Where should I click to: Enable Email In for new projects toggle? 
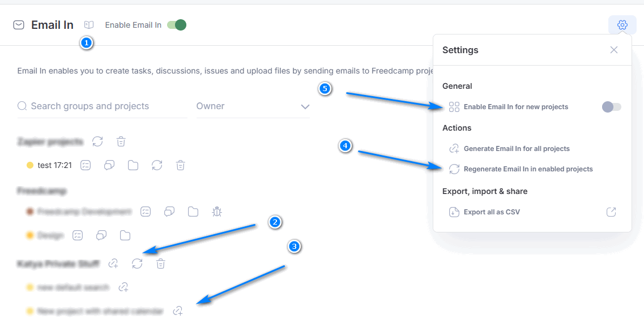(612, 107)
